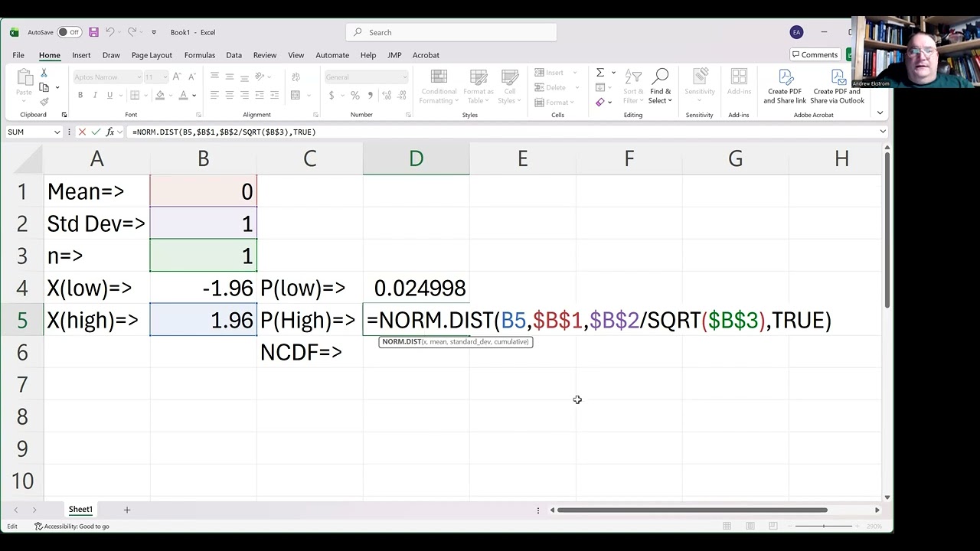
Task: Open Insert Function with fx icon
Action: pyautogui.click(x=109, y=132)
